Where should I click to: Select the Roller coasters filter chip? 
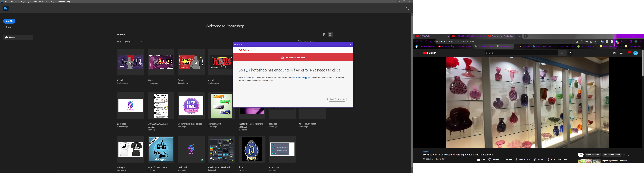pyautogui.click(x=593, y=155)
